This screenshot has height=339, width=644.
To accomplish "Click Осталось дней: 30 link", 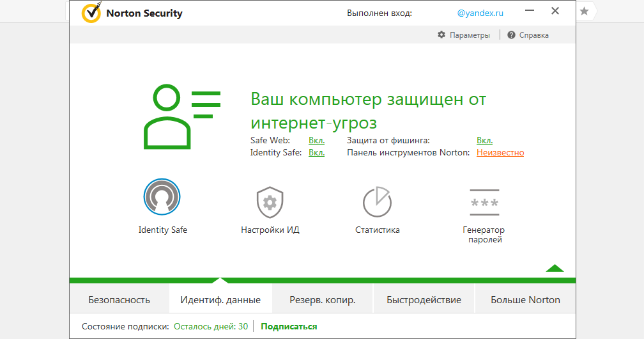I will (x=211, y=327).
